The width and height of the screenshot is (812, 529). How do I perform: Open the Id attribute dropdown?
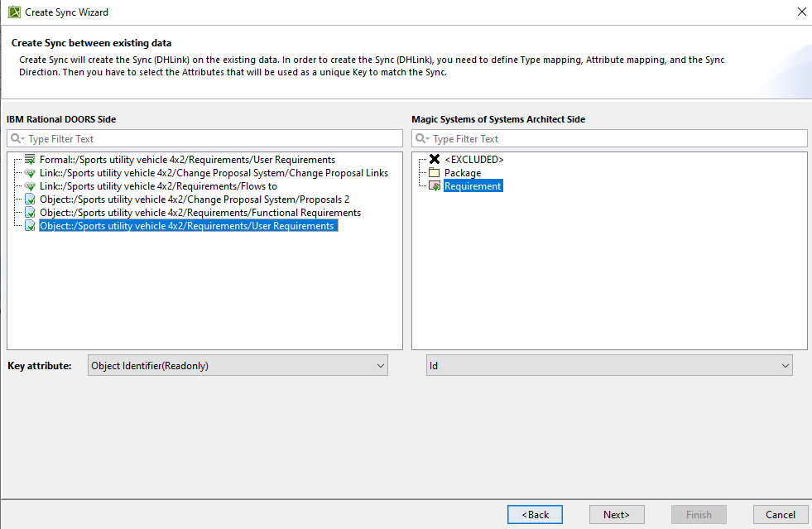(x=609, y=365)
